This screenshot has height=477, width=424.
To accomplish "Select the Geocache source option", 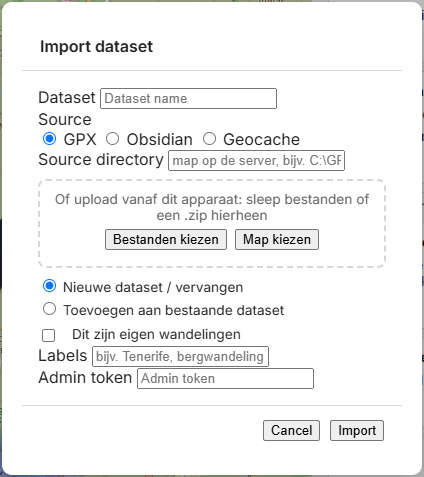I will pyautogui.click(x=209, y=139).
